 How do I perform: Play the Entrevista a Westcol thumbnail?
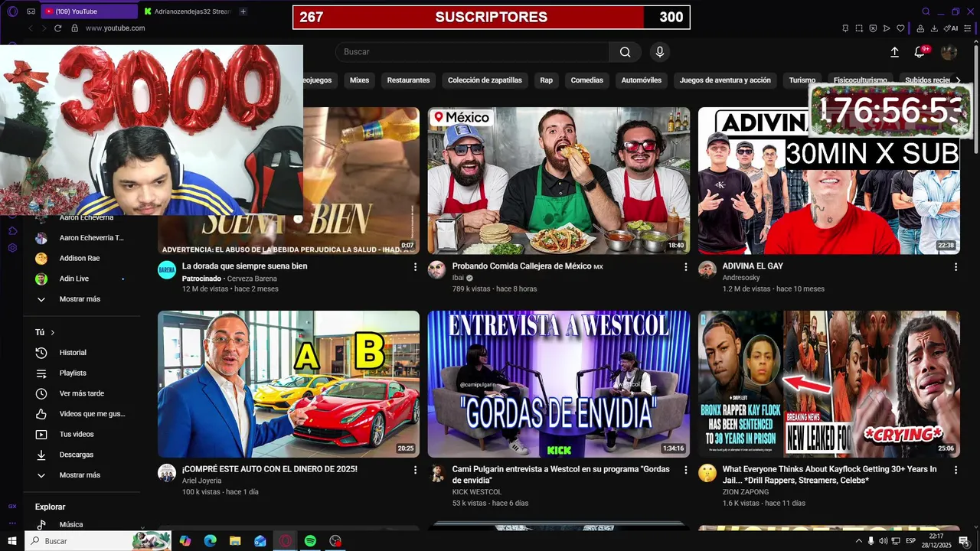pyautogui.click(x=559, y=384)
